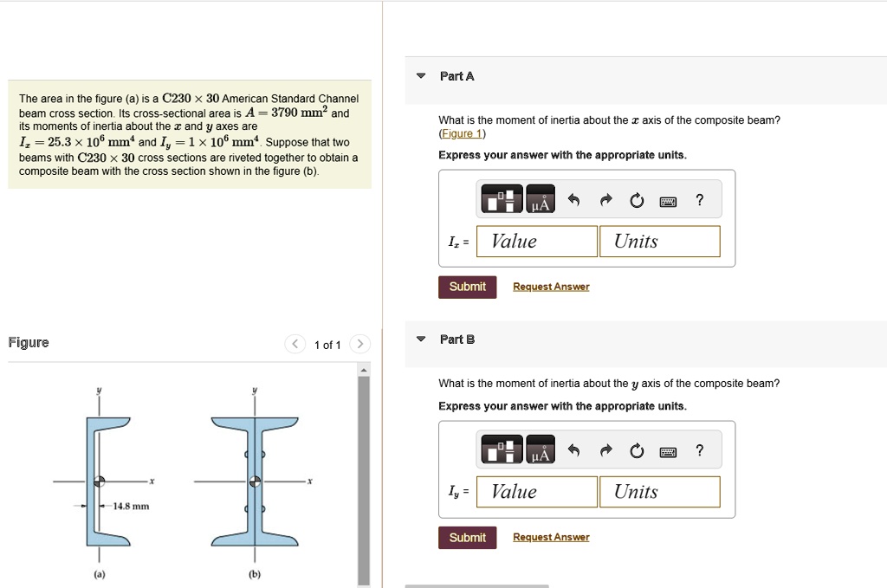Image resolution: width=887 pixels, height=588 pixels.
Task: Submit the Part B answer
Action: (467, 537)
